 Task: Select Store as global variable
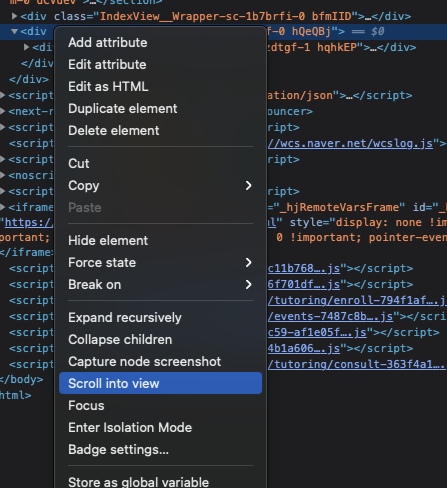(138, 482)
